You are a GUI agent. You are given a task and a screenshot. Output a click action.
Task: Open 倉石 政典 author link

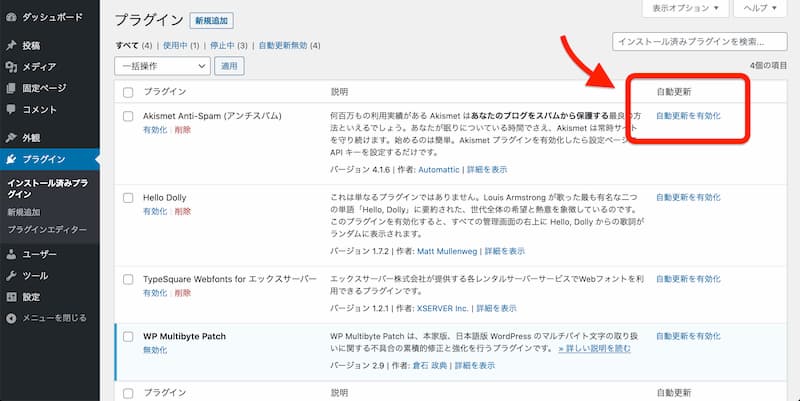click(430, 365)
